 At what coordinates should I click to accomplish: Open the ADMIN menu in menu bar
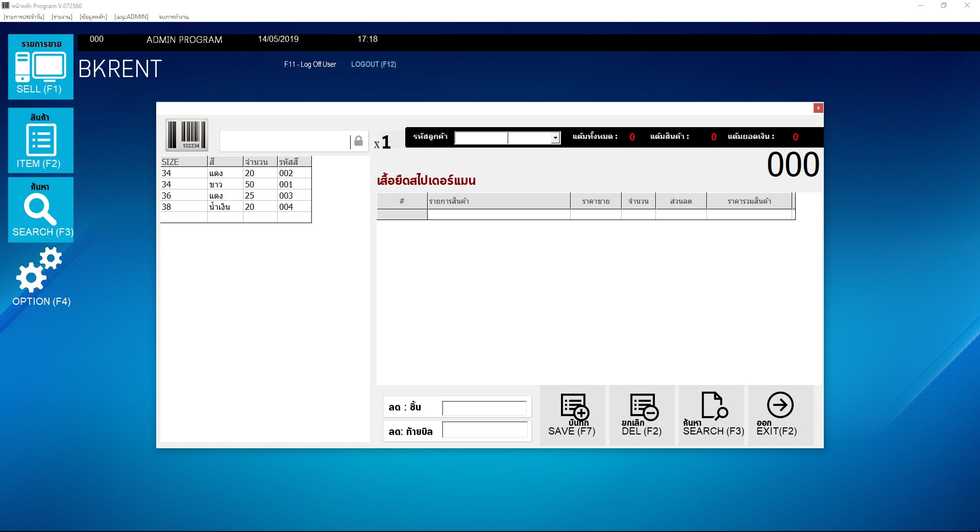(x=131, y=17)
